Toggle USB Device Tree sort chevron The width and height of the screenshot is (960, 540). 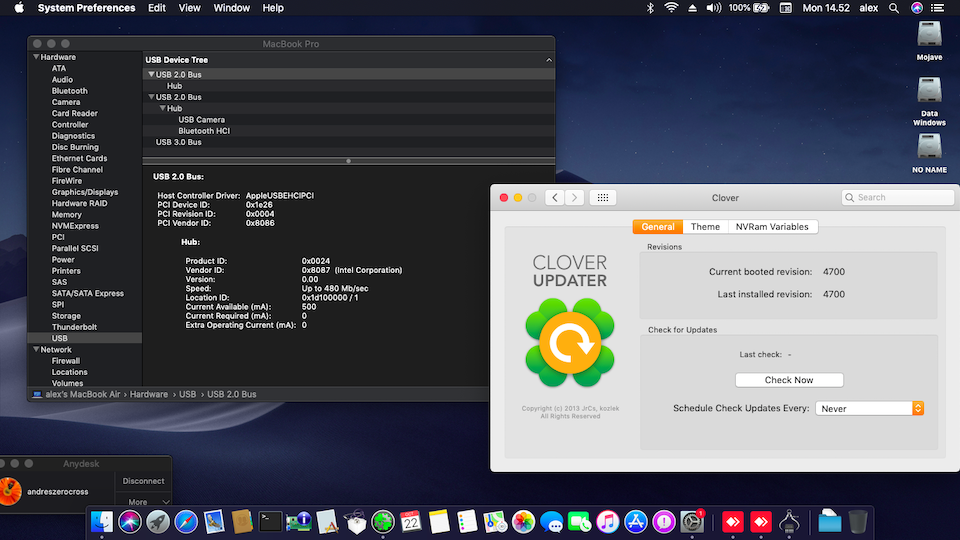(549, 60)
